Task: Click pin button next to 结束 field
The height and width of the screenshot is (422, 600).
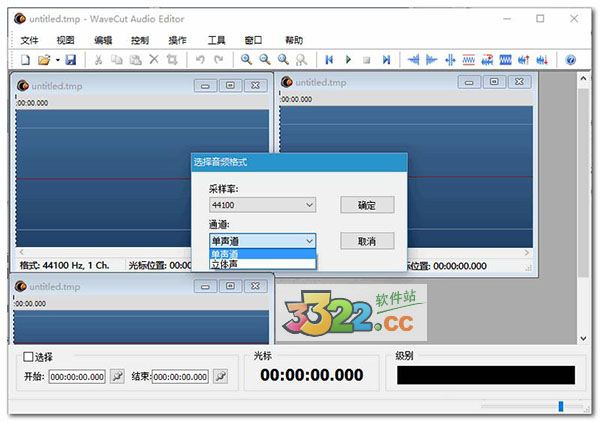Action: [x=220, y=376]
